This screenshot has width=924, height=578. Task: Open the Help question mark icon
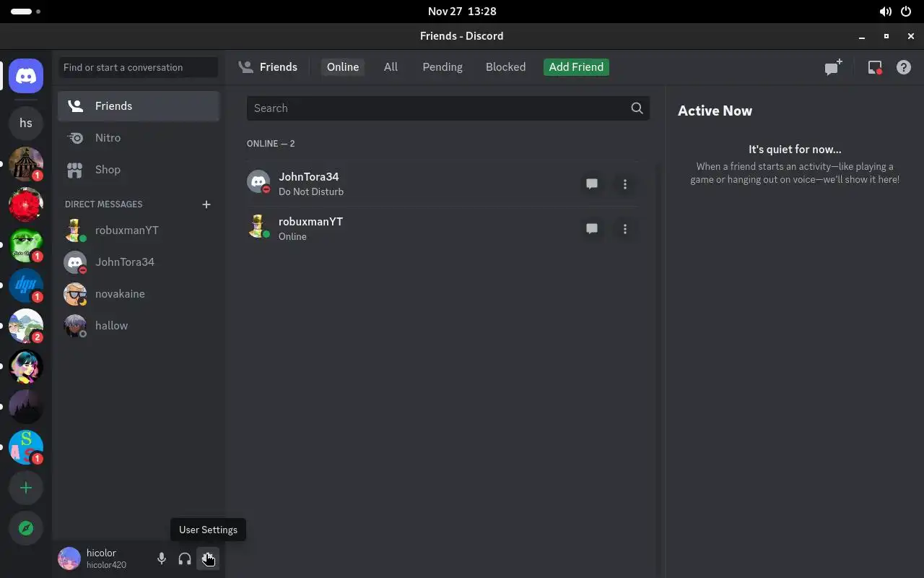pyautogui.click(x=903, y=67)
